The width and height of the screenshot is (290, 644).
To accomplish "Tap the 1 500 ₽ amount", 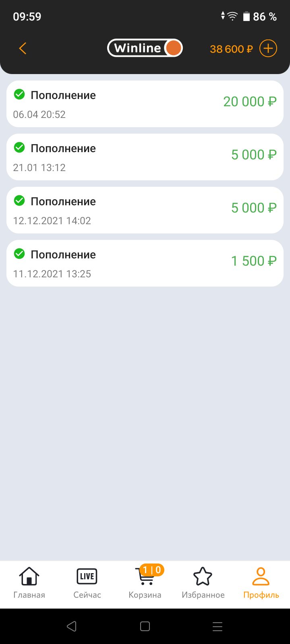I will point(254,261).
